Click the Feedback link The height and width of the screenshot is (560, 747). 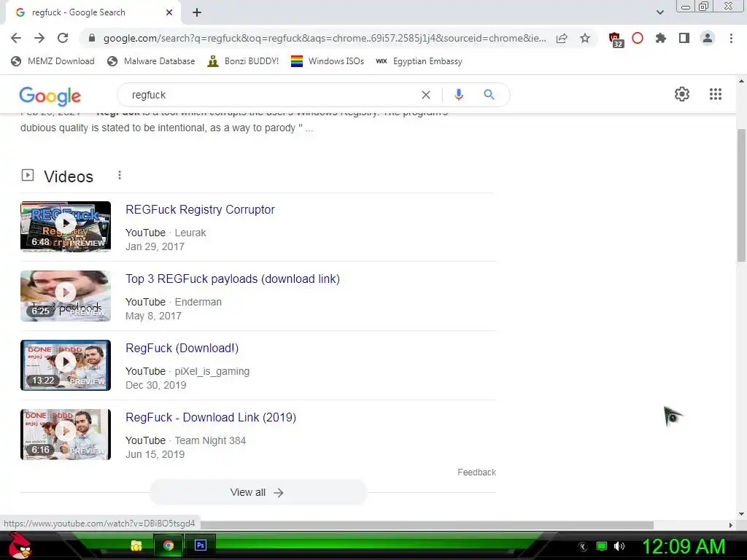coord(476,472)
